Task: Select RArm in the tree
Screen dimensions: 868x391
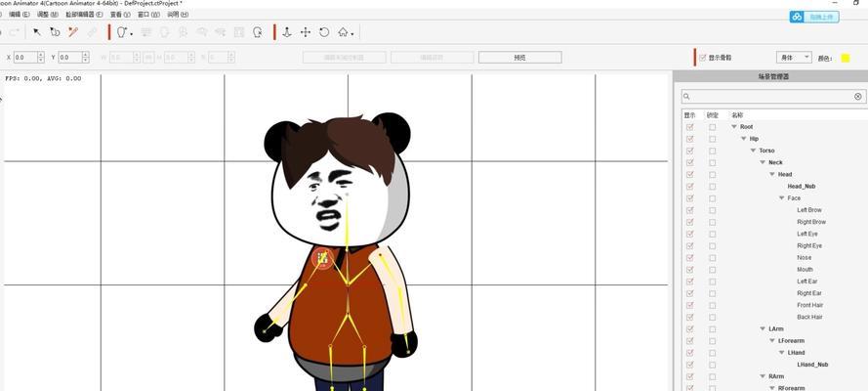Action: click(776, 376)
